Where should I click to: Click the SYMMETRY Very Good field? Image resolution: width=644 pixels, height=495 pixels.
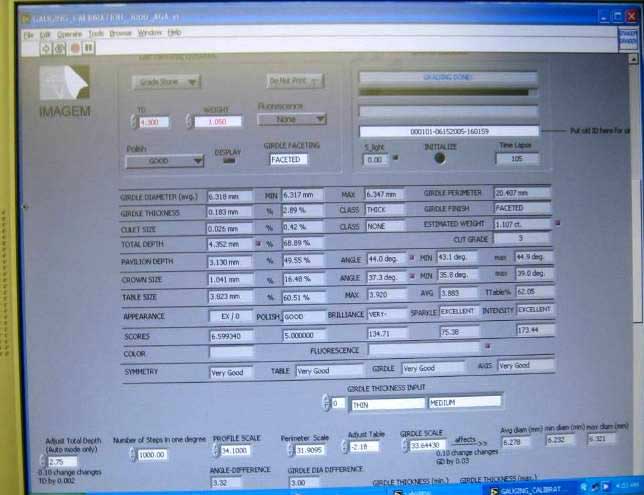[231, 372]
